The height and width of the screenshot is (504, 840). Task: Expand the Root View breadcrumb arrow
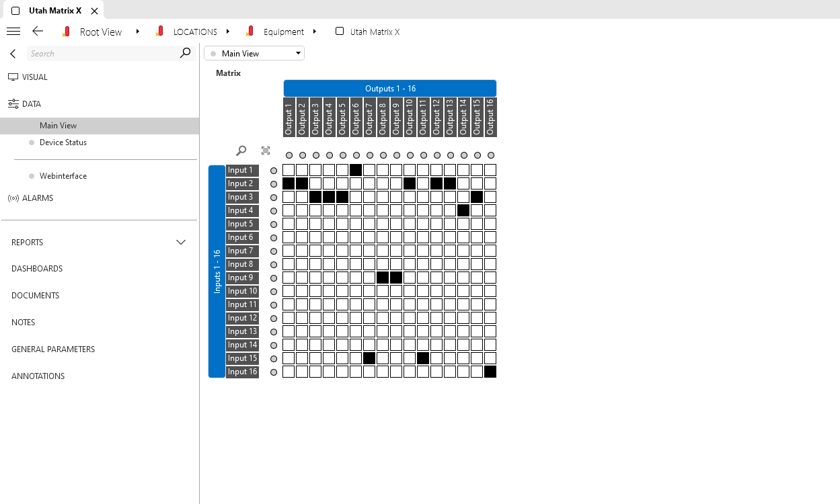[137, 32]
